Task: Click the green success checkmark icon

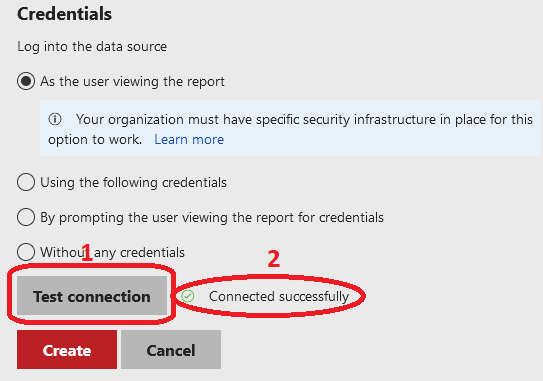Action: pos(188,296)
